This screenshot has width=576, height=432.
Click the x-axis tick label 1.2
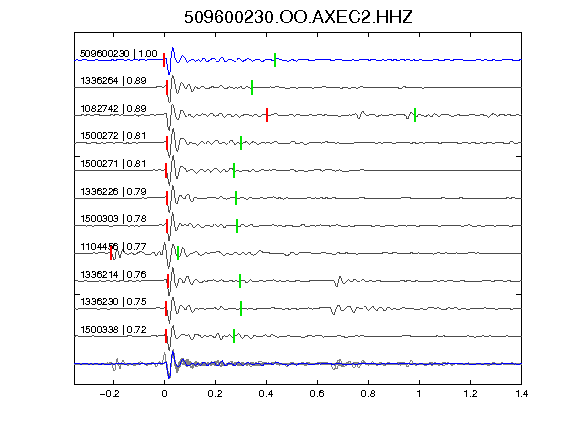pos(470,394)
